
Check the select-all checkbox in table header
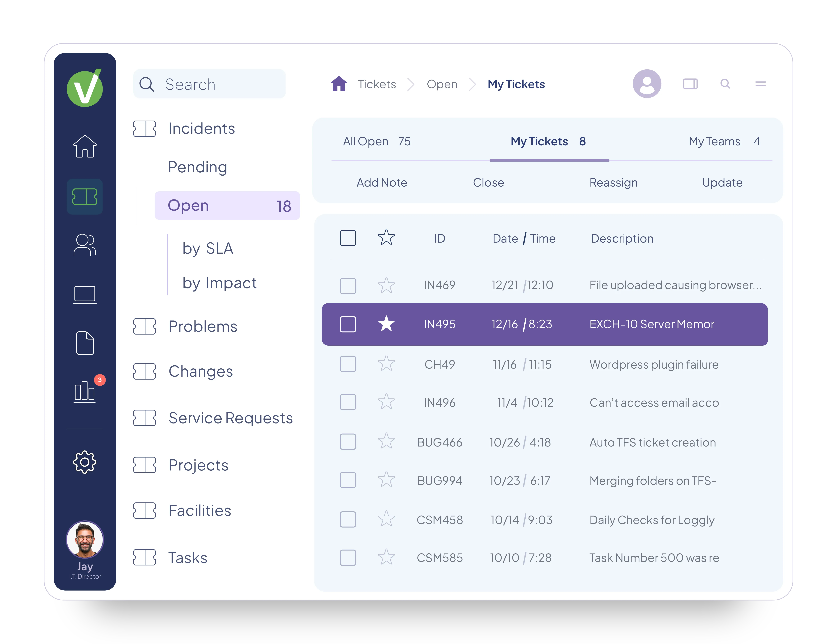coord(348,238)
